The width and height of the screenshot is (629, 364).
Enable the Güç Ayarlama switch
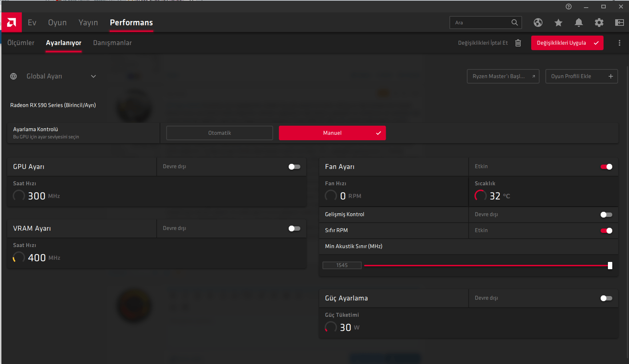(x=606, y=298)
